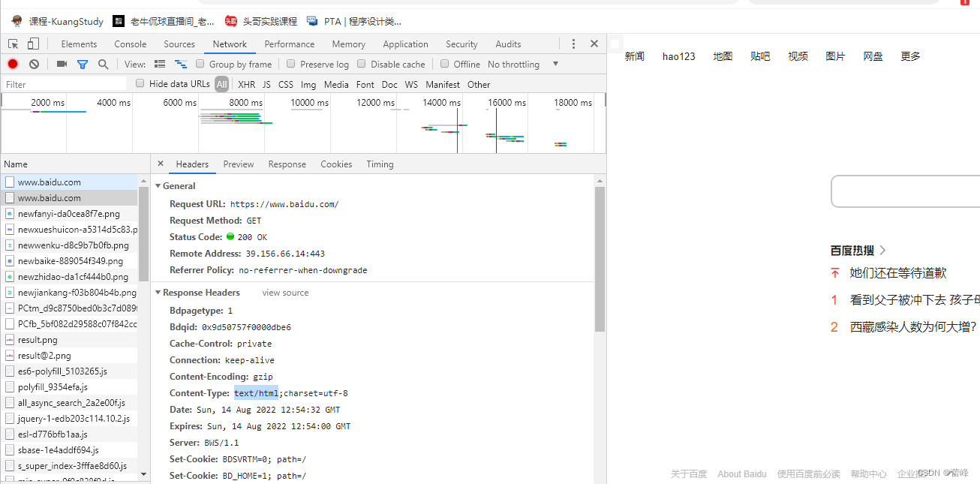The height and width of the screenshot is (484, 980).
Task: Close the request details pane X
Action: 161,164
